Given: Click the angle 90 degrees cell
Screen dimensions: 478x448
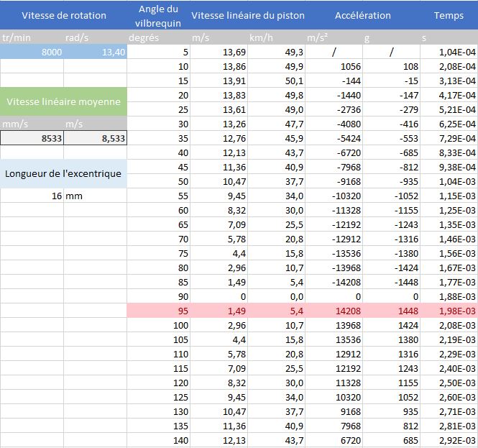Looking at the screenshot, I should pyautogui.click(x=158, y=296).
